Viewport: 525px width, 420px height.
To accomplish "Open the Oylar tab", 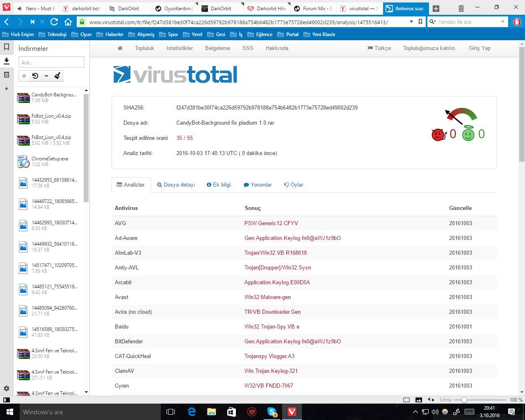I will point(294,185).
